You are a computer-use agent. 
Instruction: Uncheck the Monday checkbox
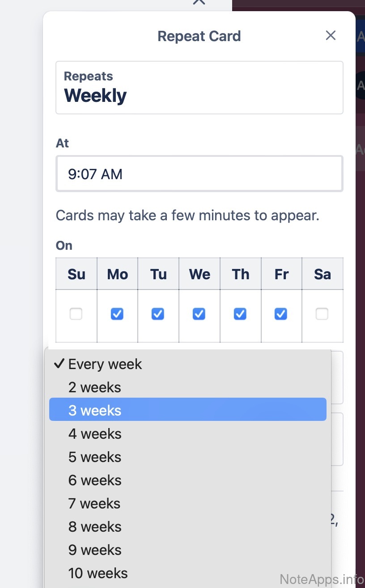click(x=117, y=314)
